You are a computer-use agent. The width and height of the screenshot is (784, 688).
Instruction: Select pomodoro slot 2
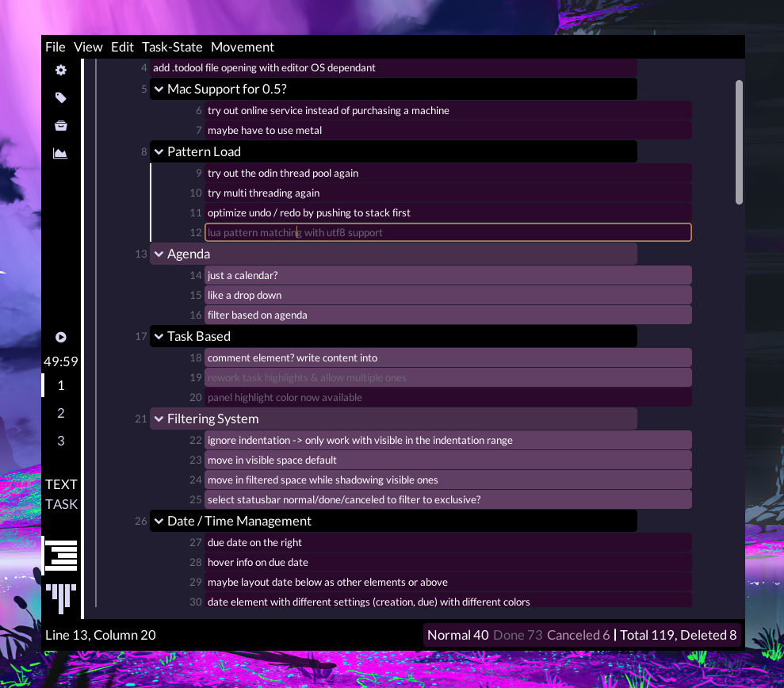(60, 413)
